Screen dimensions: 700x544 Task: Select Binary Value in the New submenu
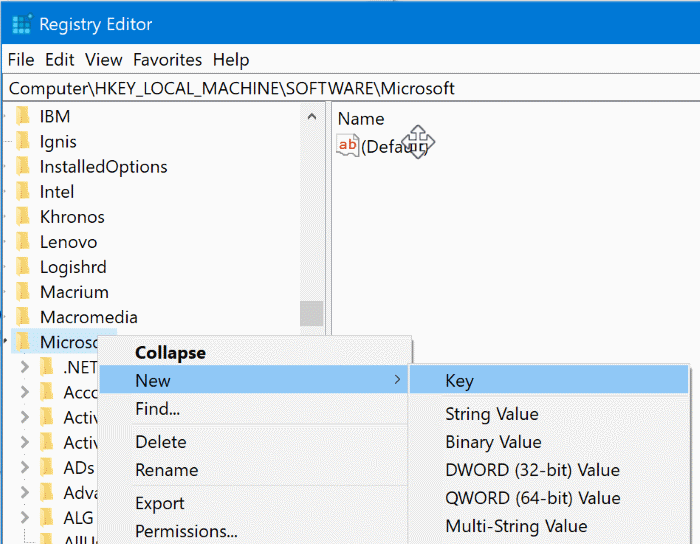pos(549,442)
